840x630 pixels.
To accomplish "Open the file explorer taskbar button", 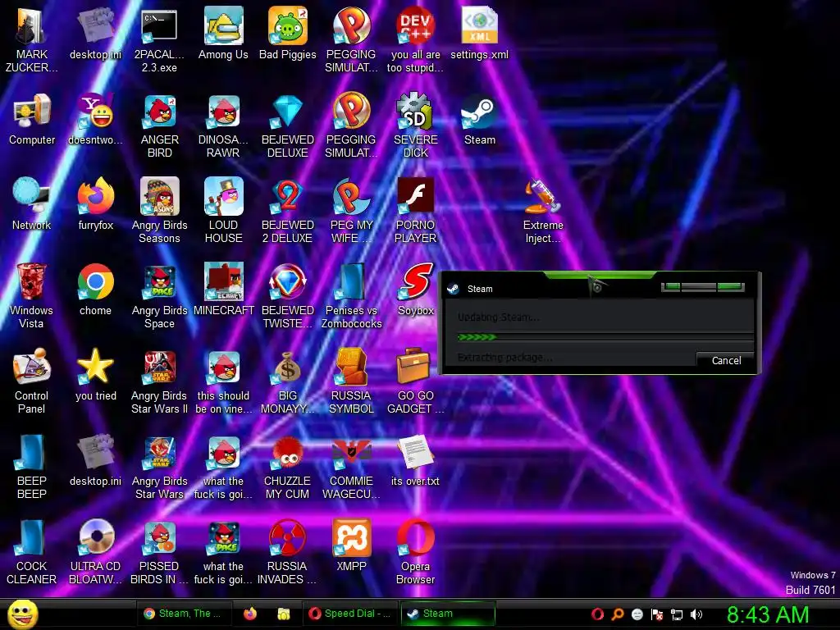I will tap(283, 614).
